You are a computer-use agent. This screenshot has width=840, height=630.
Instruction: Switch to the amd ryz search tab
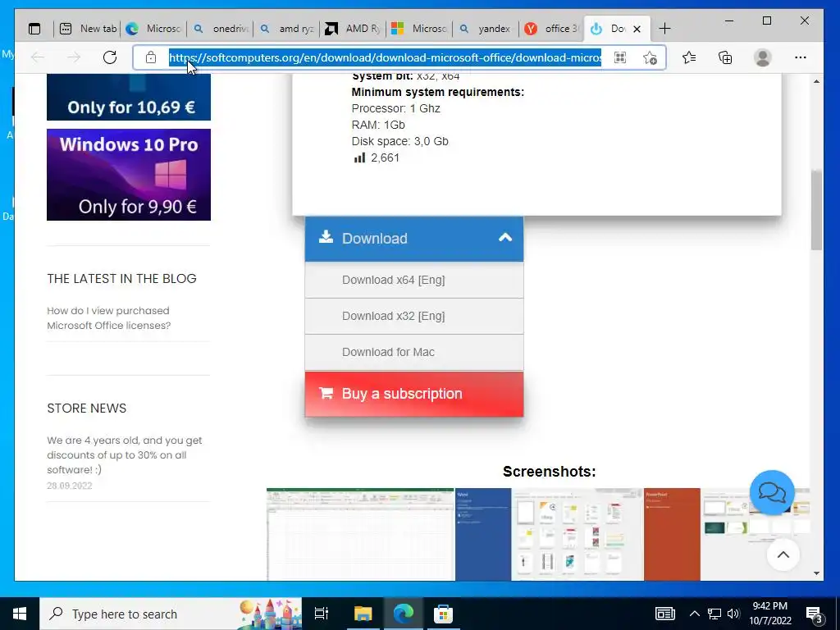287,29
